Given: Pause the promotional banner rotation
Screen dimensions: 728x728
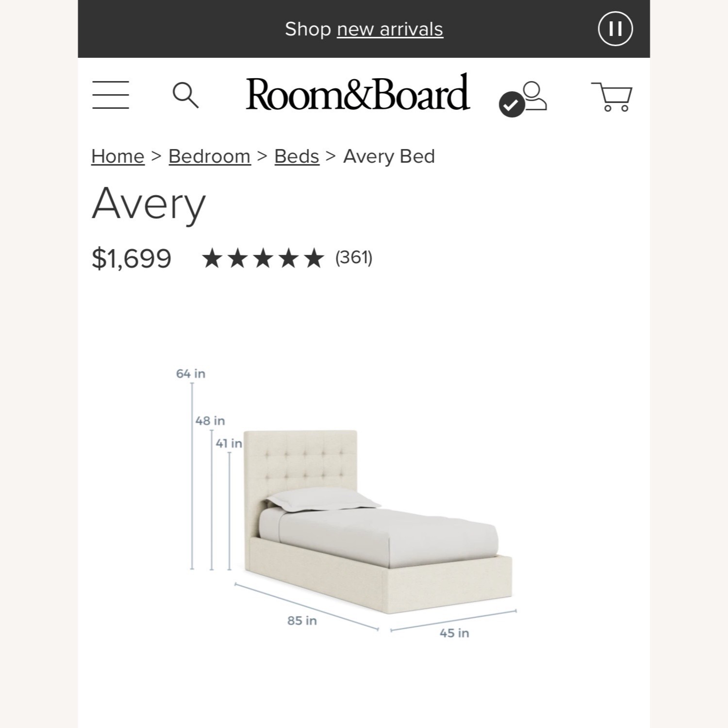Looking at the screenshot, I should [615, 29].
